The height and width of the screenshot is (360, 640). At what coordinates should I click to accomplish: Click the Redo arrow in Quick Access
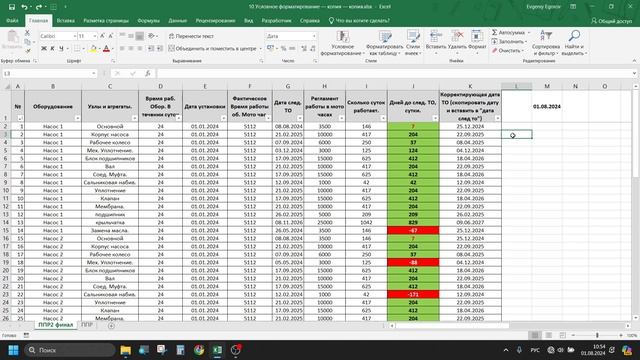(38, 7)
